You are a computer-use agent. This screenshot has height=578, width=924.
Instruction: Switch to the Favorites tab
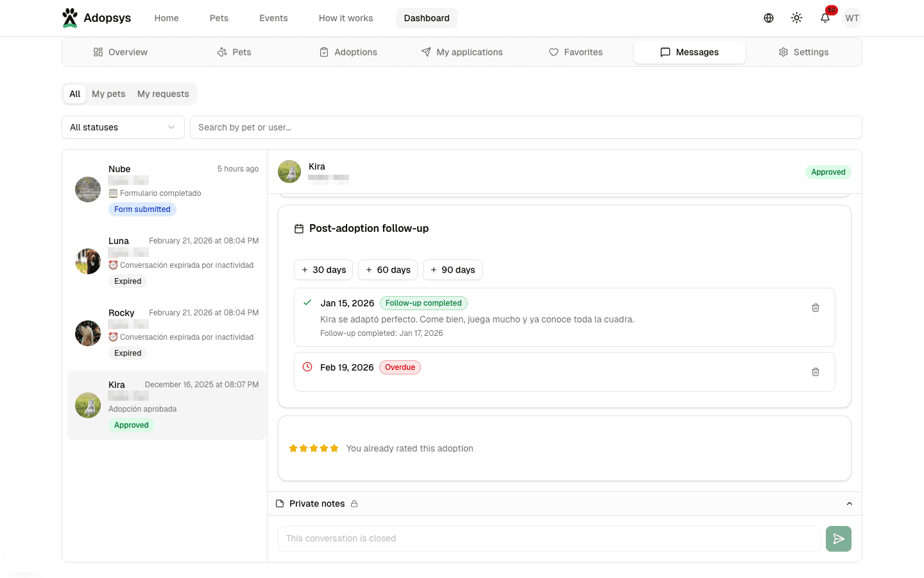click(576, 52)
